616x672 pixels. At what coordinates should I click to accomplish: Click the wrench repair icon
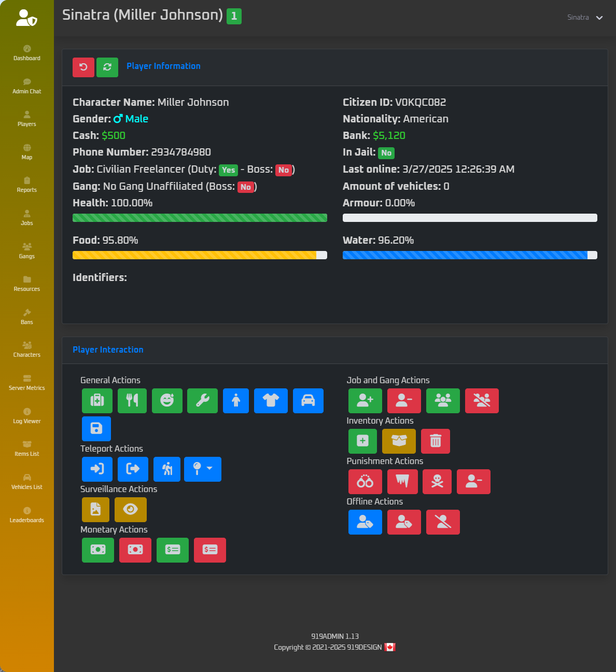[x=202, y=401]
